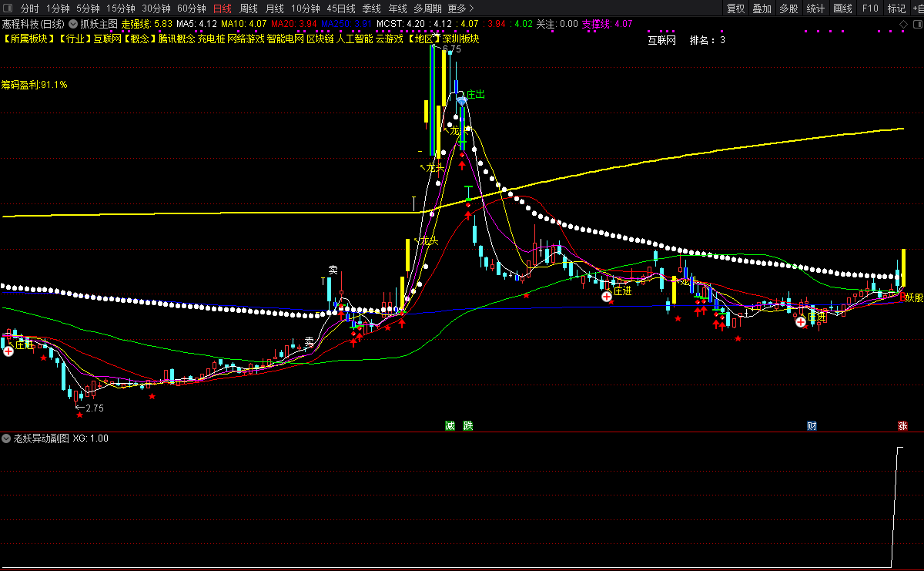Screen dimensions: 924x571
Task: Select the 10分钟 period tab
Action: [306, 8]
